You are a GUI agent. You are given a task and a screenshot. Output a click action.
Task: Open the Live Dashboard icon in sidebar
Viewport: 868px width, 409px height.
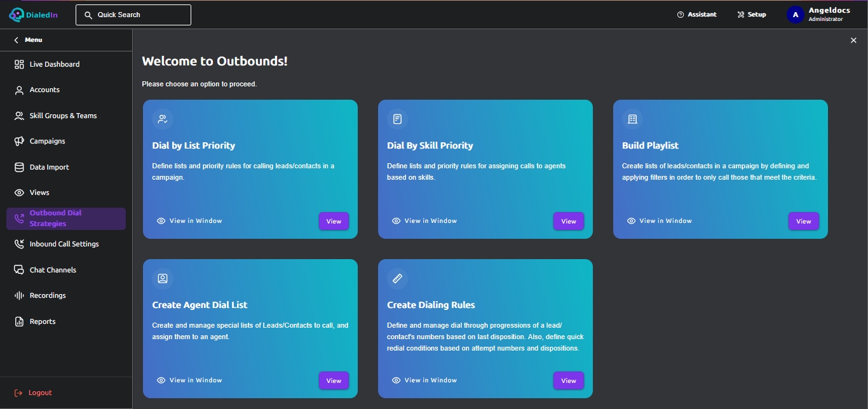coord(19,64)
